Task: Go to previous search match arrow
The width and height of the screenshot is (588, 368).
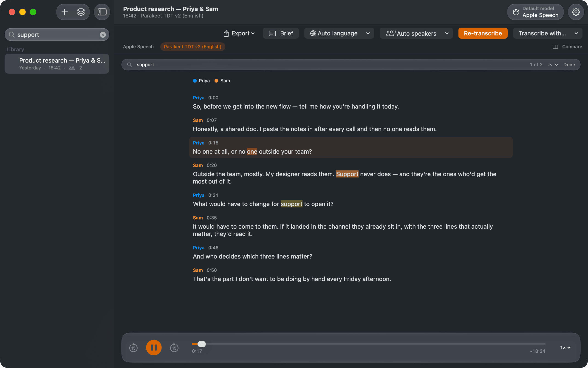Action: 549,64
